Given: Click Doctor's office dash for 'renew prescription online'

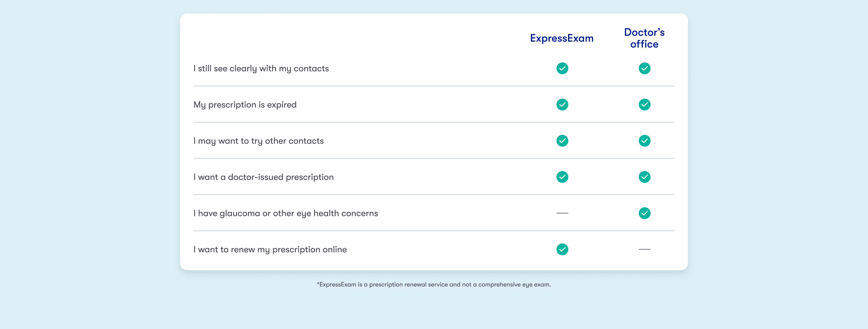Looking at the screenshot, I should 644,249.
